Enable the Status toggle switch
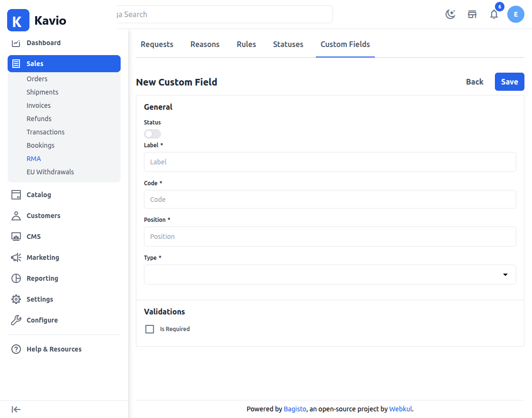This screenshot has width=532, height=418. (152, 133)
